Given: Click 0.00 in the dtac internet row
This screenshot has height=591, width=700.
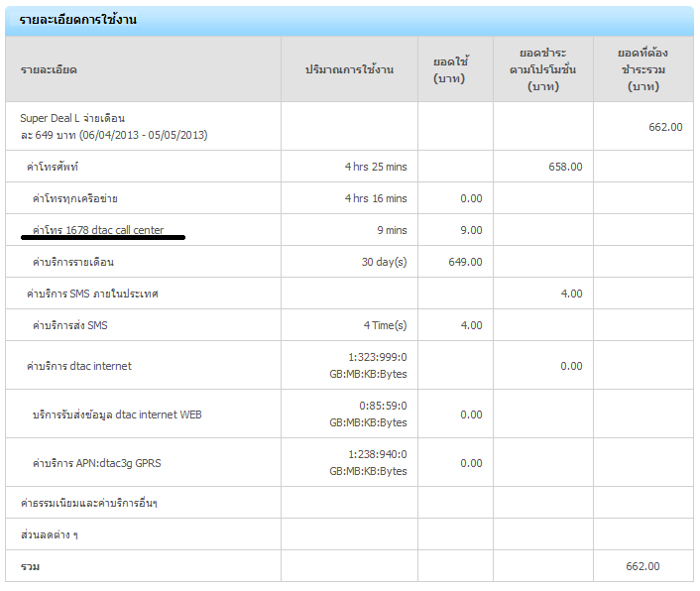Looking at the screenshot, I should (x=571, y=366).
